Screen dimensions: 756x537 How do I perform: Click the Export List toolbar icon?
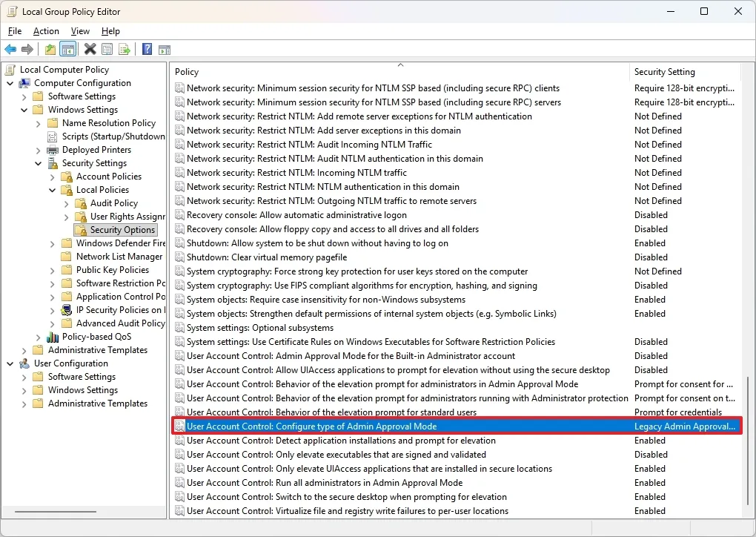125,49
